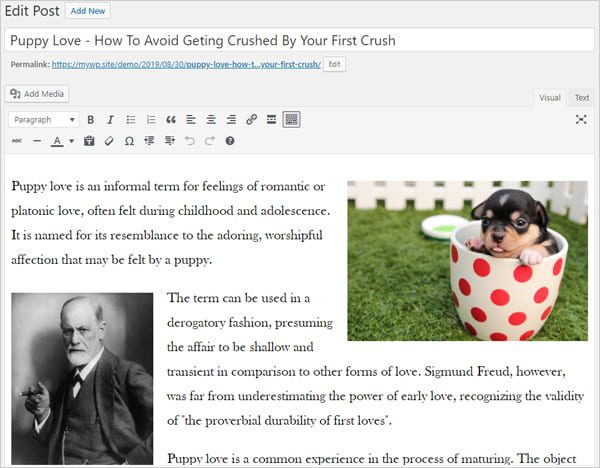Viewport: 600px width, 468px height.
Task: Select the Visual editor tab
Action: pos(549,98)
